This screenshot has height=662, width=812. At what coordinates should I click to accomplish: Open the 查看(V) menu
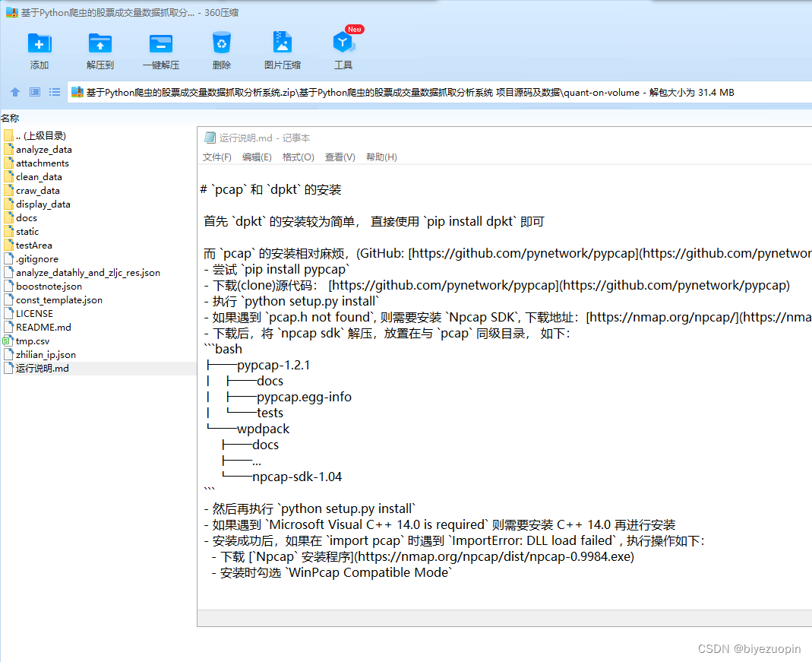(x=339, y=157)
